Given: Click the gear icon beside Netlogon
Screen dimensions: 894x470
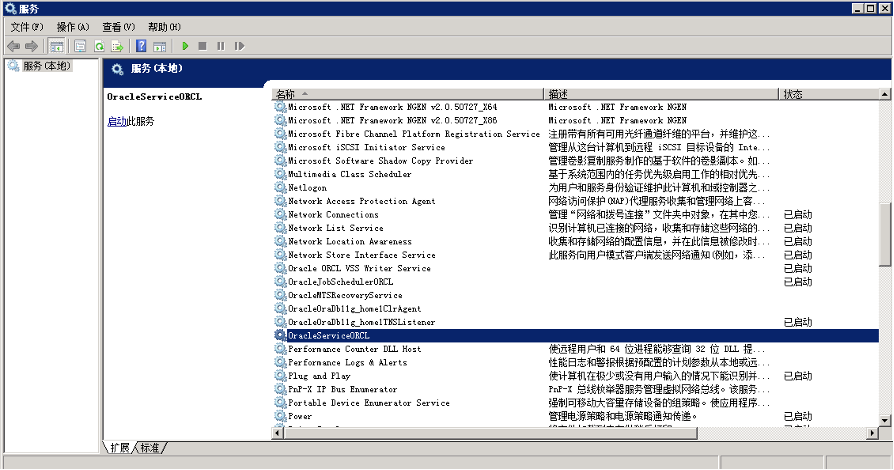Looking at the screenshot, I should (x=280, y=188).
